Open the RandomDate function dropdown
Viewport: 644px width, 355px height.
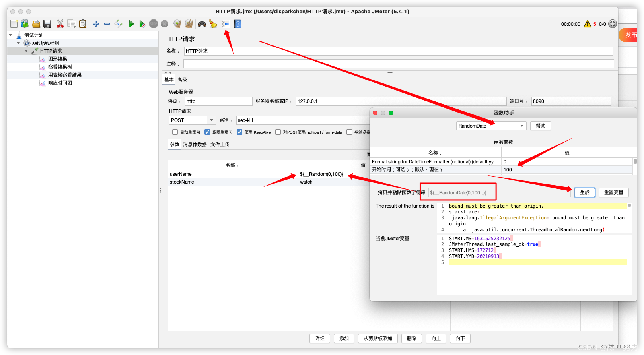pyautogui.click(x=521, y=126)
